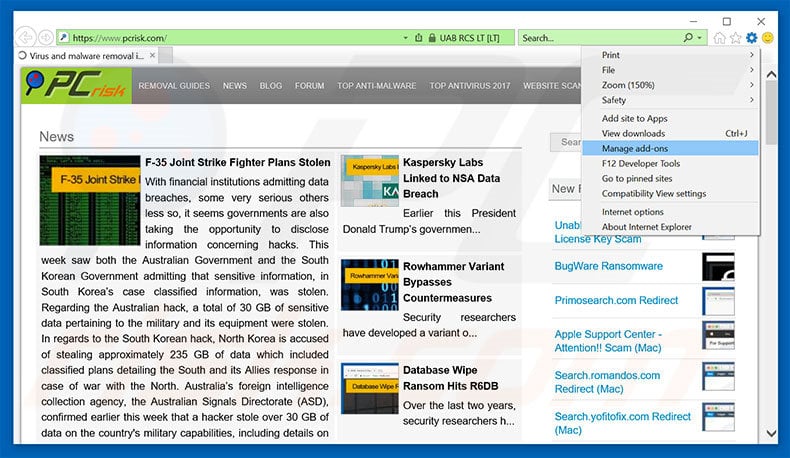This screenshot has width=790, height=458.
Task: Select Go to pinned sites
Action: (x=670, y=178)
